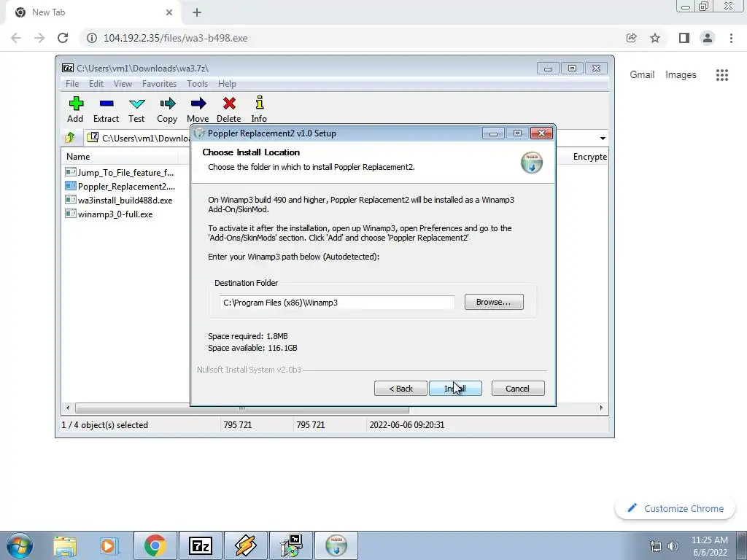
Task: Open Edit menu in 7-Zip
Action: (96, 84)
